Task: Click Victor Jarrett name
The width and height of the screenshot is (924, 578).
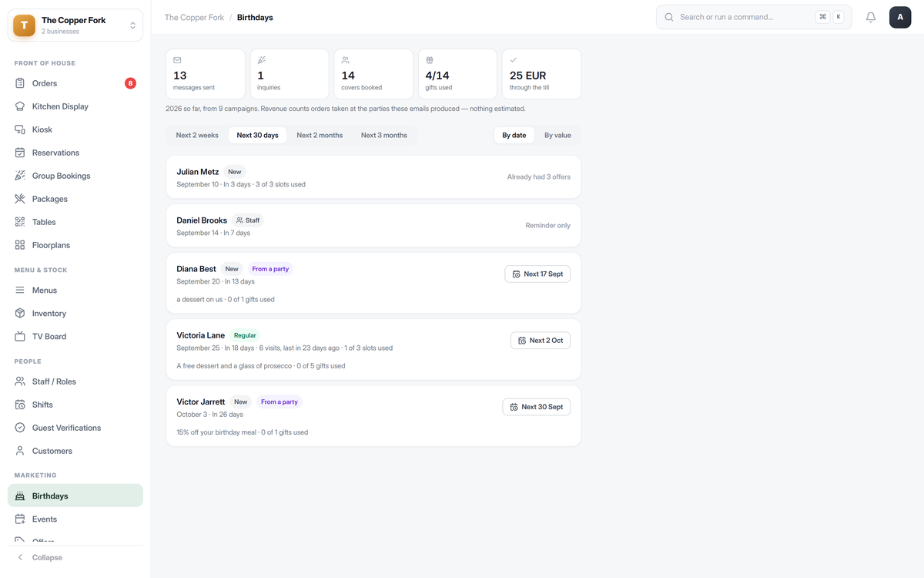Action: pos(201,402)
